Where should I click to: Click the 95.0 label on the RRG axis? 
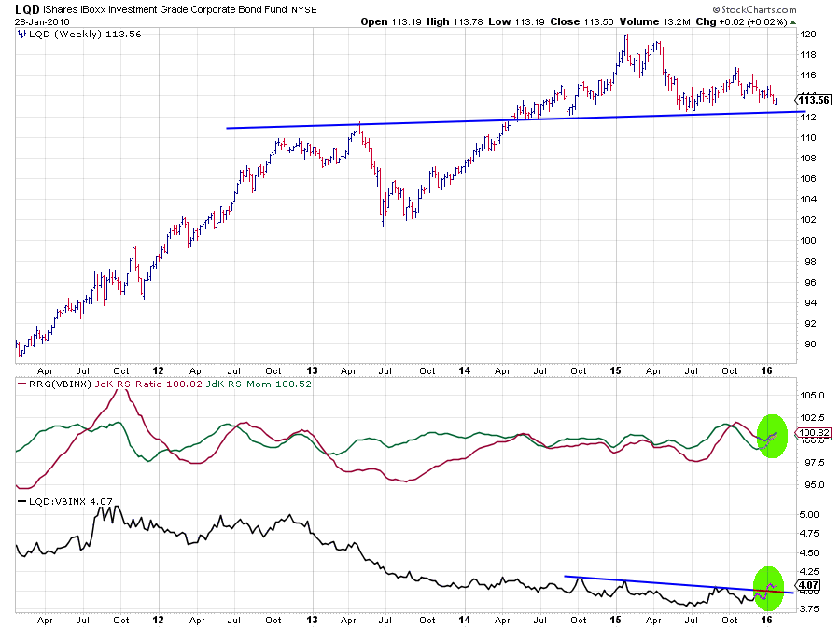pyautogui.click(x=814, y=485)
